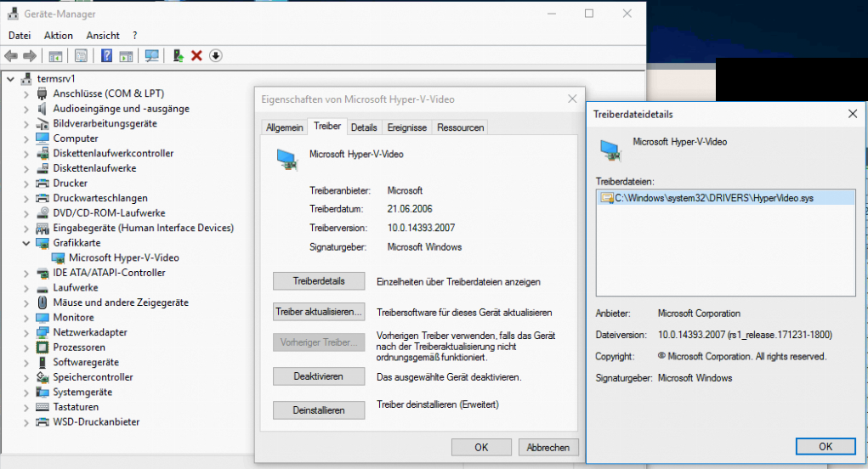Expand the Druckwarteschlangen node

click(26, 199)
